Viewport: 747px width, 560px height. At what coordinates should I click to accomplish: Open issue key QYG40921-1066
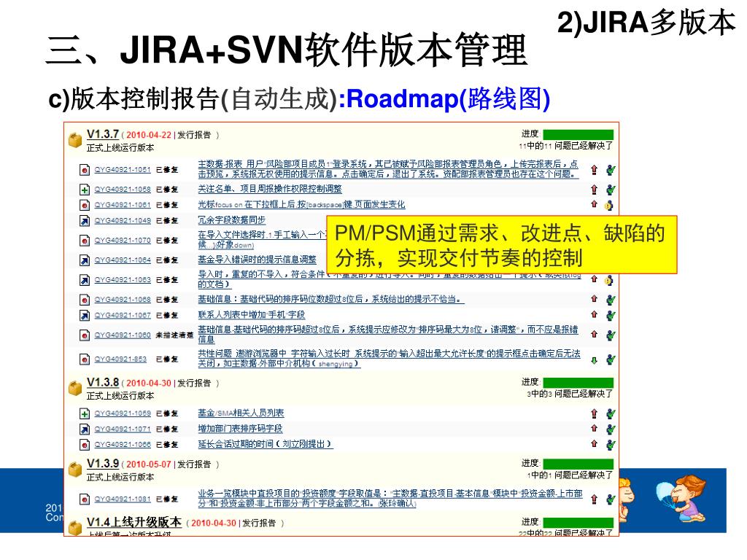pos(123,445)
